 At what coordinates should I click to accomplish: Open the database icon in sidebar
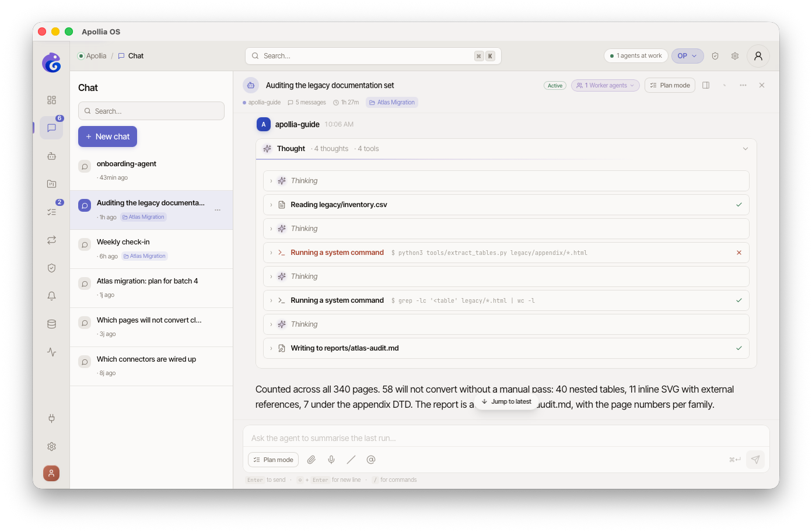[x=51, y=324]
